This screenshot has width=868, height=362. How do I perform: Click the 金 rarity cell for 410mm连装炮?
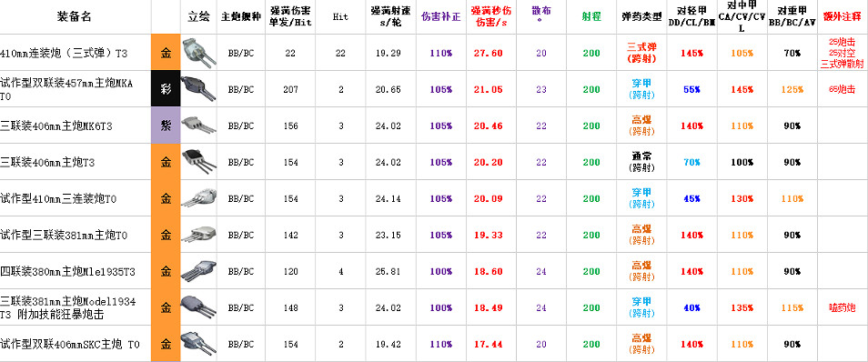(166, 53)
